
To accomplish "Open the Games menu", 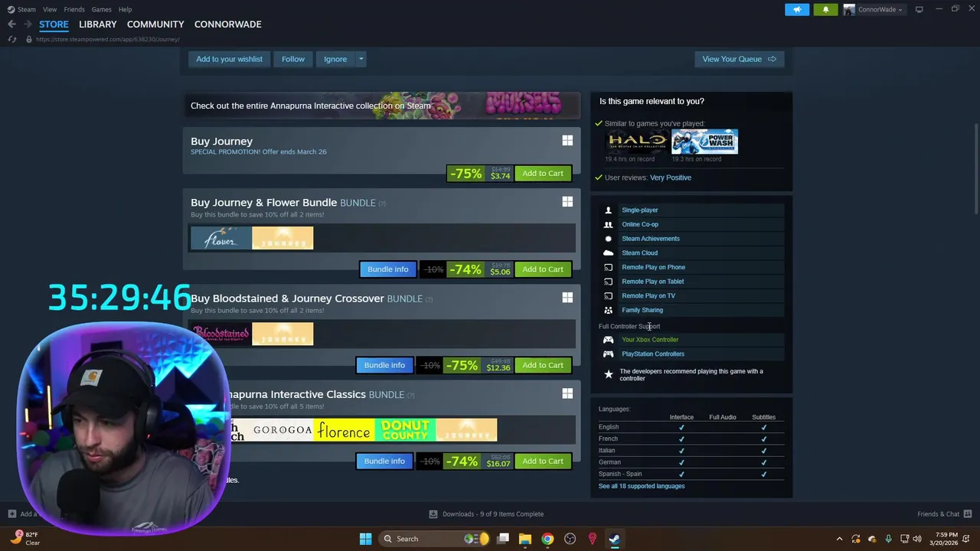I will (x=101, y=9).
